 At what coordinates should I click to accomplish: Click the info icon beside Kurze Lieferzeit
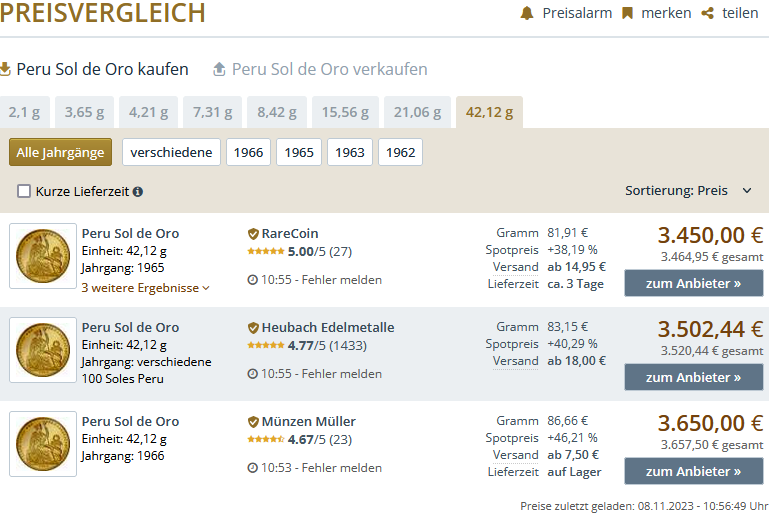pyautogui.click(x=138, y=191)
